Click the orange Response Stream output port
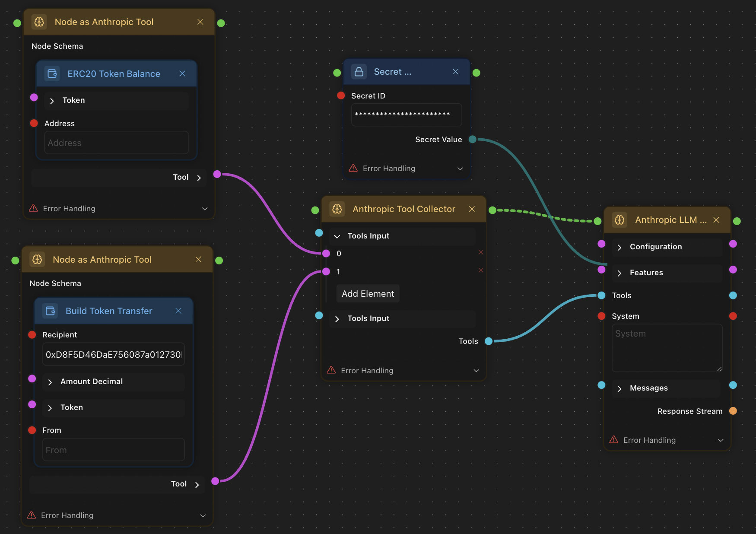This screenshot has width=756, height=534. [733, 411]
